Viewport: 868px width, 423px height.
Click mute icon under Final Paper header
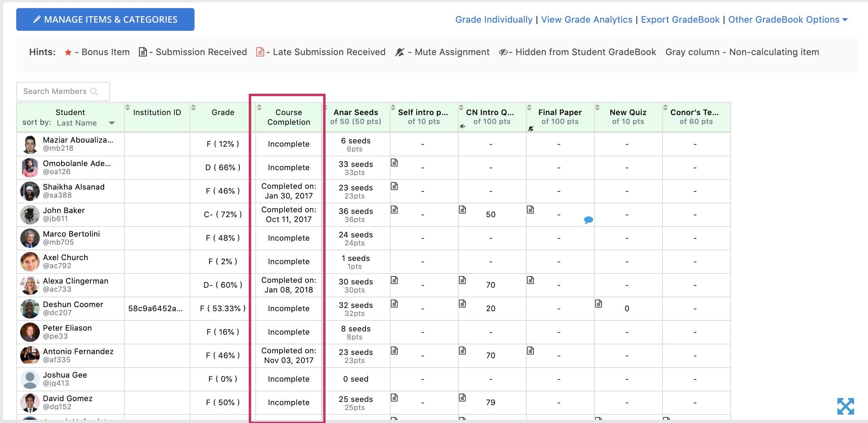(530, 128)
